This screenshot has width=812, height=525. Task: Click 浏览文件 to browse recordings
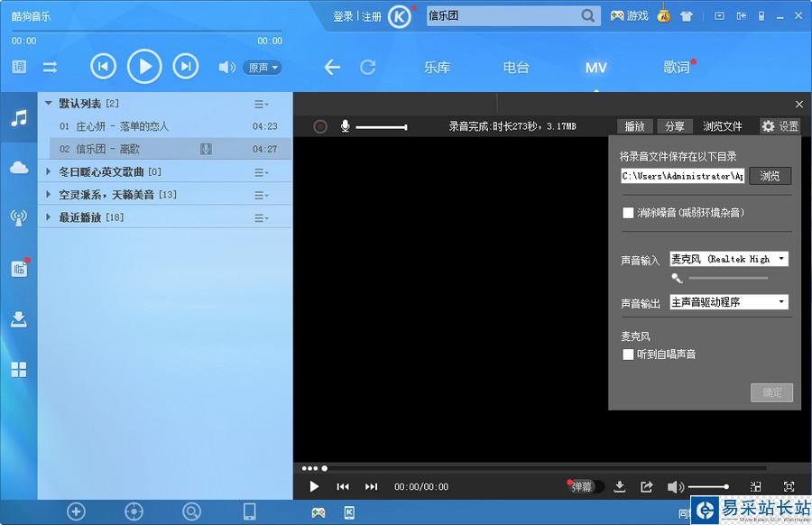tap(722, 126)
